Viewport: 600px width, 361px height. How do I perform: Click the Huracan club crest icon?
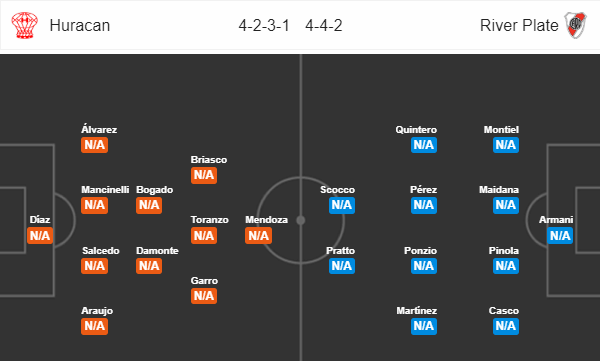[x=24, y=25]
